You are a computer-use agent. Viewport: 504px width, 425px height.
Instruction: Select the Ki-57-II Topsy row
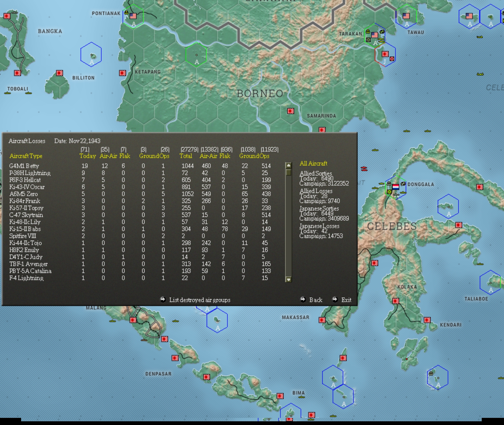pyautogui.click(x=140, y=208)
